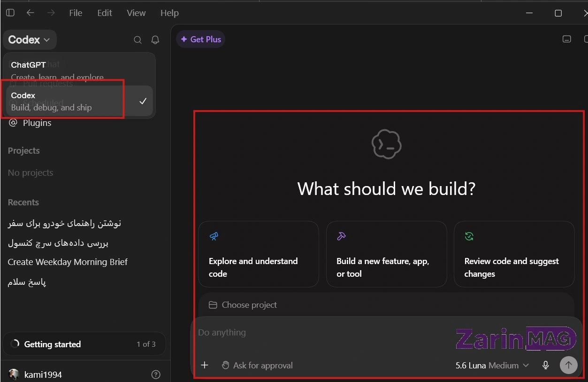
Task: Toggle the sidebar panel icon
Action: 10,13
